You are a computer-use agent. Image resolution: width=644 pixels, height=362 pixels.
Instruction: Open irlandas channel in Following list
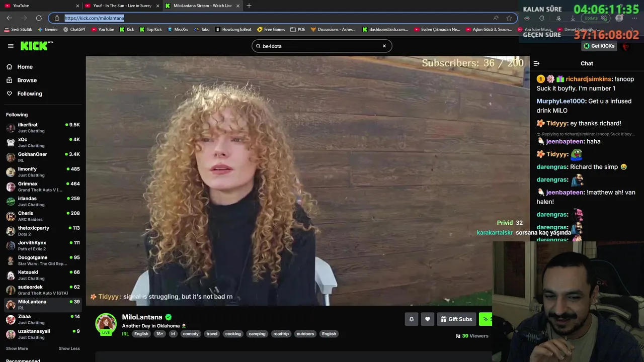coord(43,201)
